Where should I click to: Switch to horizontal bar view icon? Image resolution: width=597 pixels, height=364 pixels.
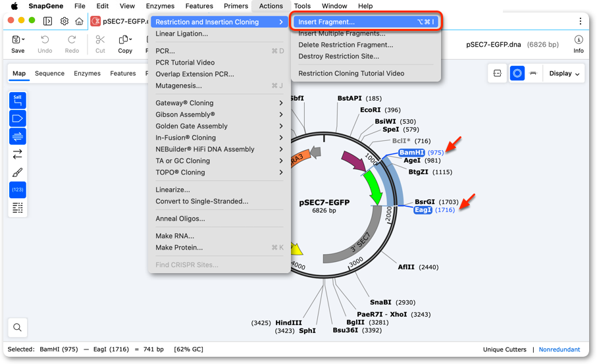point(533,73)
